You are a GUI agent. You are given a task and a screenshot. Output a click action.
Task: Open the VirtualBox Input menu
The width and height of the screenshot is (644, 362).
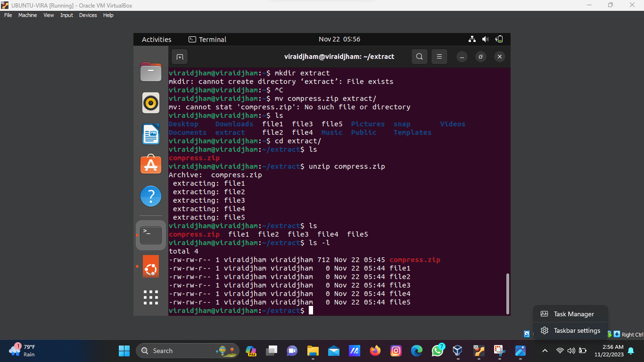[x=66, y=15]
